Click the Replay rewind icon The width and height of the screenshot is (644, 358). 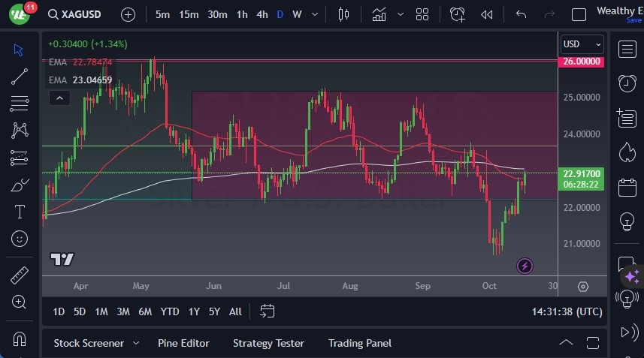click(x=487, y=14)
